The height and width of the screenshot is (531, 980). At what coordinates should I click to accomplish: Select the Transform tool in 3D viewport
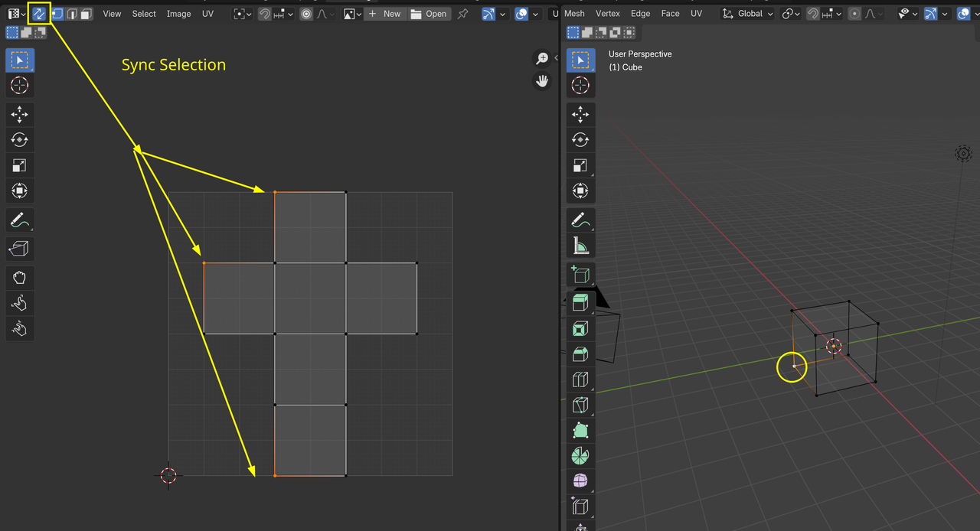coord(580,191)
